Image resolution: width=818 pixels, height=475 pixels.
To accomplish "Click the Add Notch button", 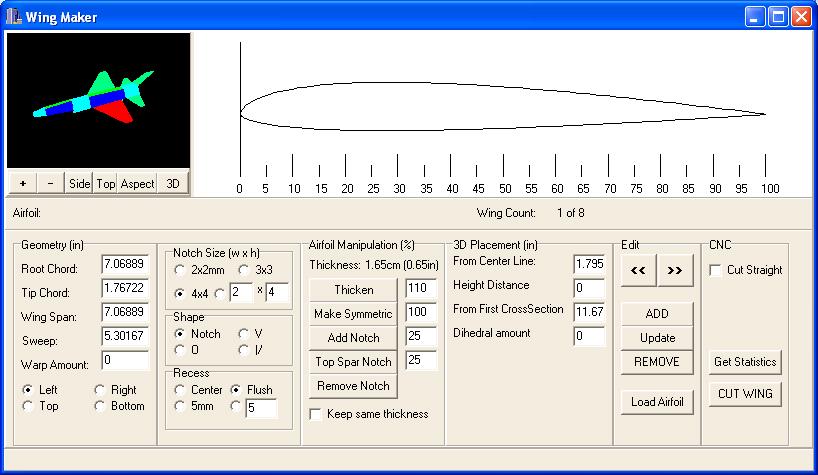I will [x=353, y=338].
